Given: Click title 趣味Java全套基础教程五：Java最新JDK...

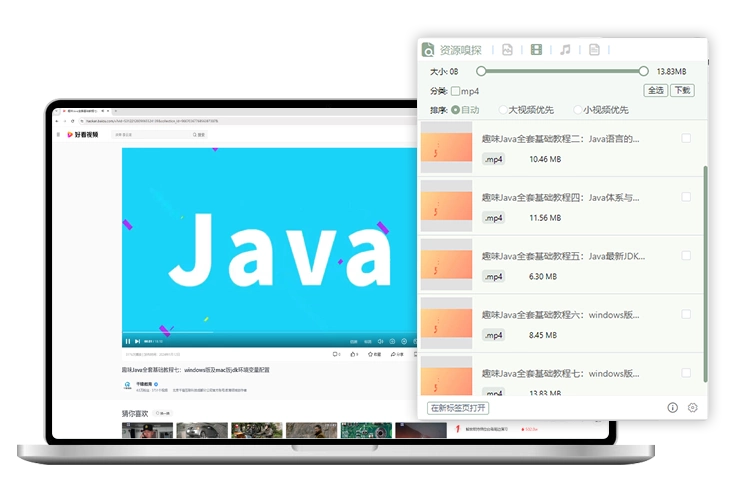Looking at the screenshot, I should point(563,256).
